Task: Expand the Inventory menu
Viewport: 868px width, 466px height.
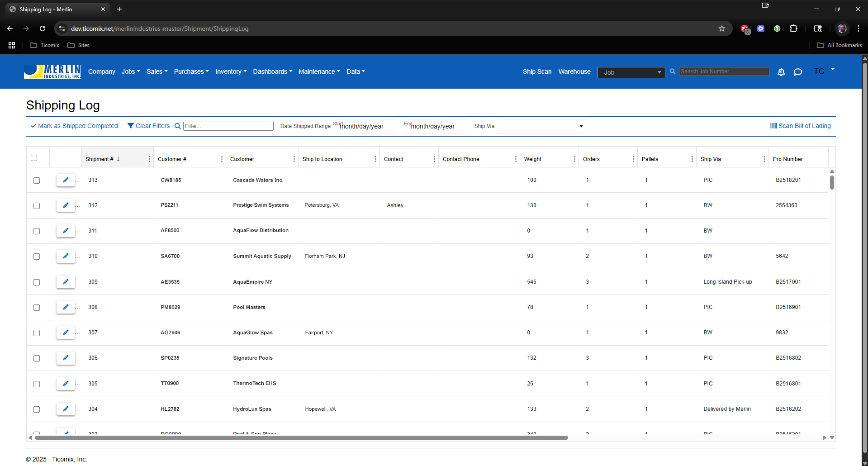Action: click(x=231, y=71)
